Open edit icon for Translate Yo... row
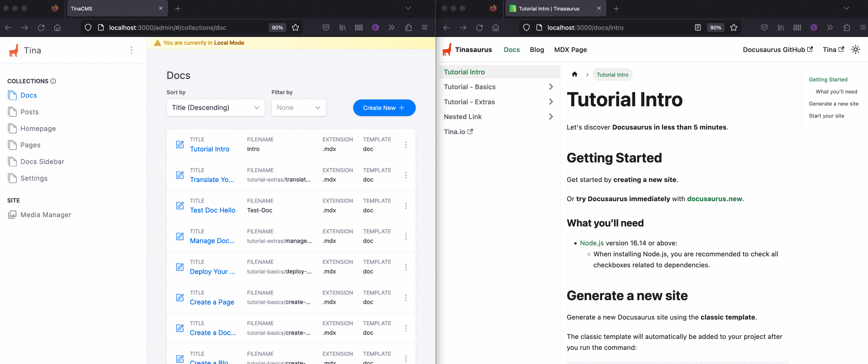868x364 pixels. click(x=180, y=175)
